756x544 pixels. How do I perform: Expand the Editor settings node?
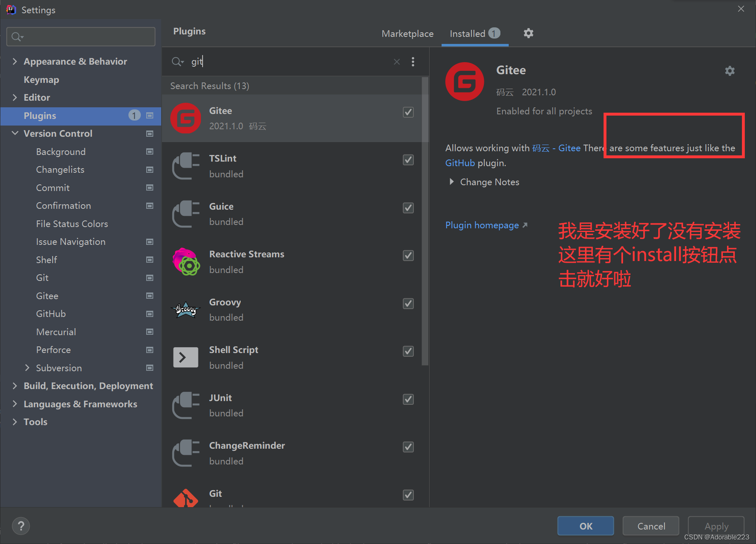click(x=15, y=97)
